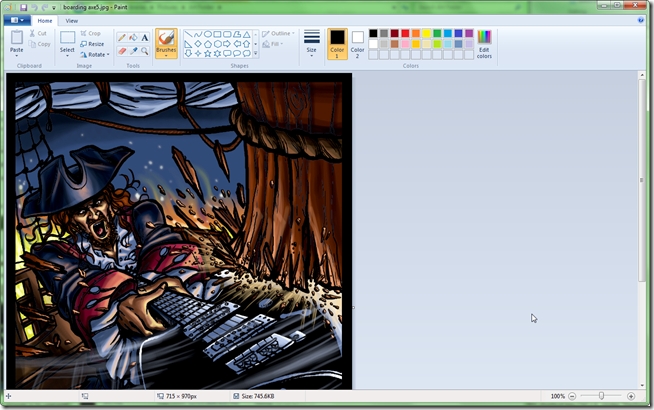Choose the Text tool
Screen dimensions: 654x410
[x=144, y=38]
